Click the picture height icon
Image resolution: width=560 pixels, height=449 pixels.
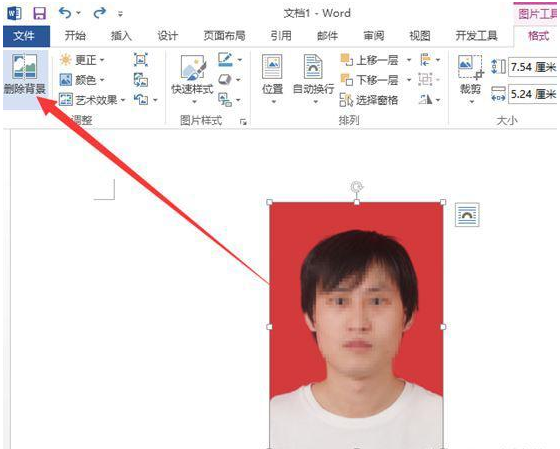point(499,67)
